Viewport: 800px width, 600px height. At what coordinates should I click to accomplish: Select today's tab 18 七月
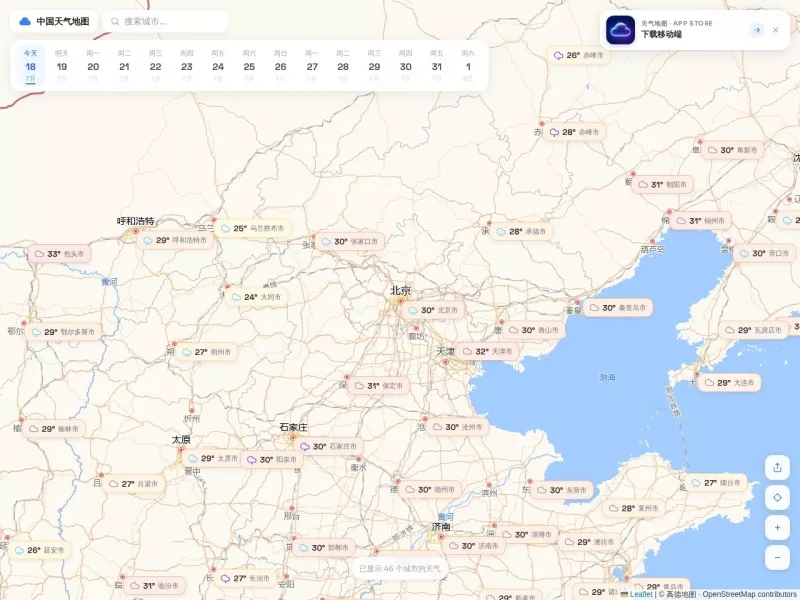tap(31, 66)
